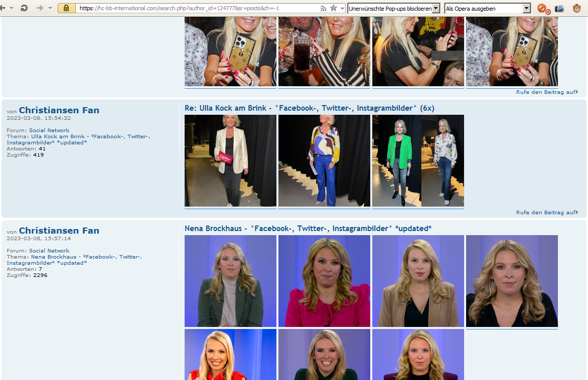Open the green blazer collage thumbnail
Screen dimensions: 588x380
[418, 161]
